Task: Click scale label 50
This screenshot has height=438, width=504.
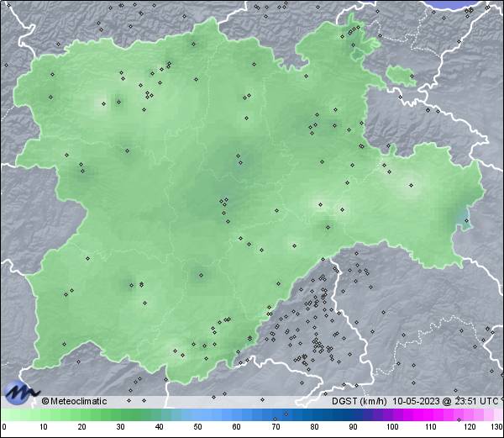Action: point(198,427)
